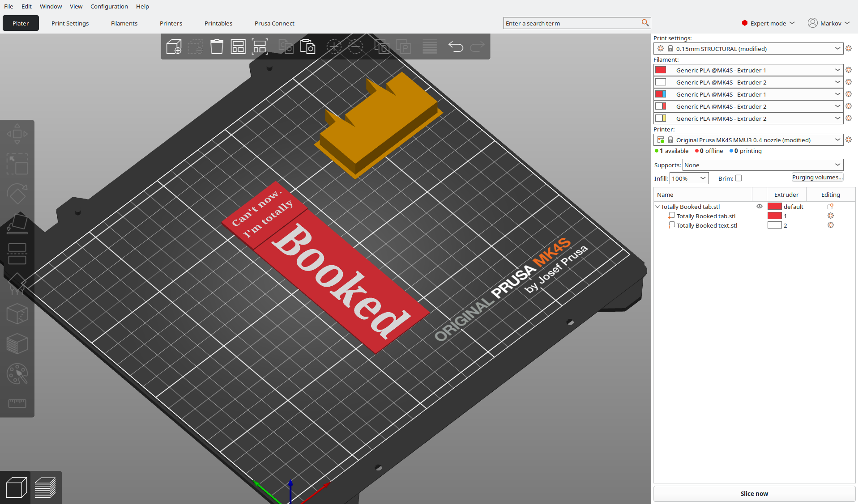Click the search magnifier icon
The width and height of the screenshot is (858, 504).
645,23
